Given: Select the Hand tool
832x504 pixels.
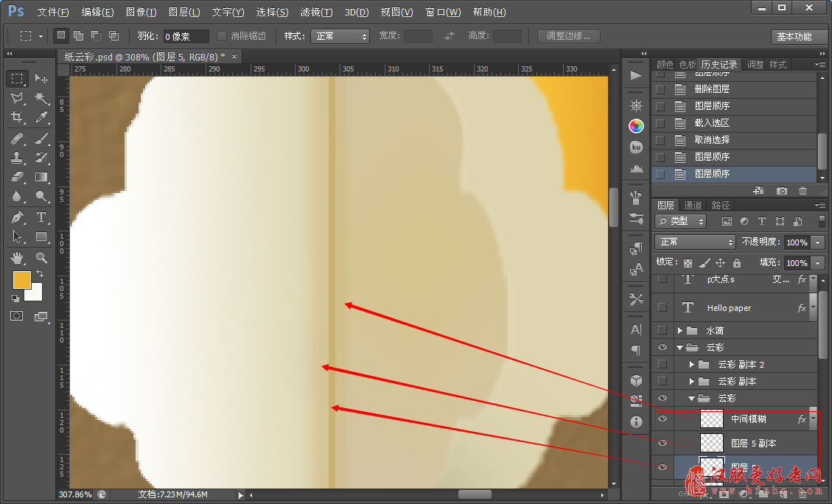Looking at the screenshot, I should 17,258.
